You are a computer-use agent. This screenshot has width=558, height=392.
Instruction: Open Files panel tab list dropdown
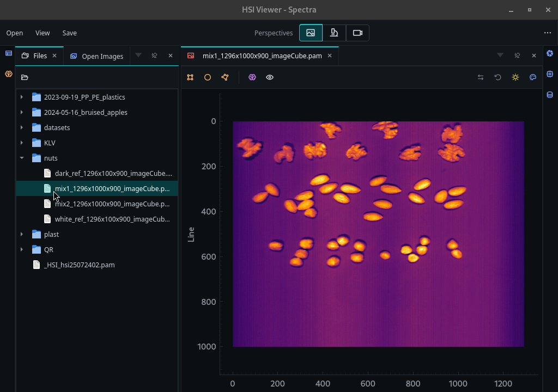tap(138, 55)
